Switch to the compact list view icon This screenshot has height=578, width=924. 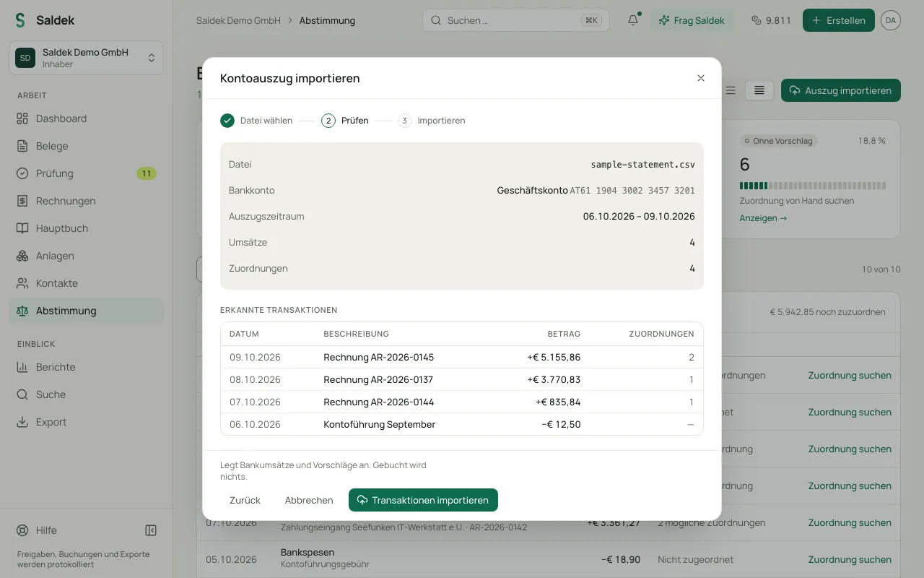(731, 90)
